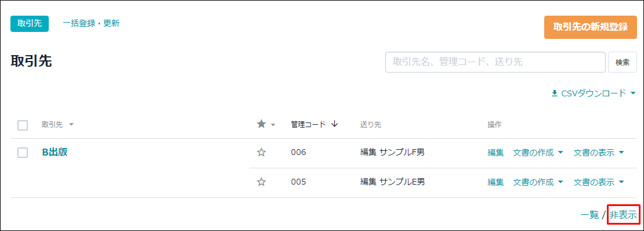Open the B出版 client link
Screen dimensions: 644x231
pyautogui.click(x=55, y=152)
